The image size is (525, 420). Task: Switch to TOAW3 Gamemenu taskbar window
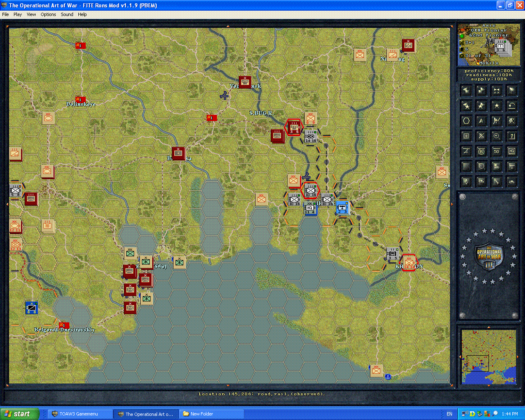coord(80,414)
